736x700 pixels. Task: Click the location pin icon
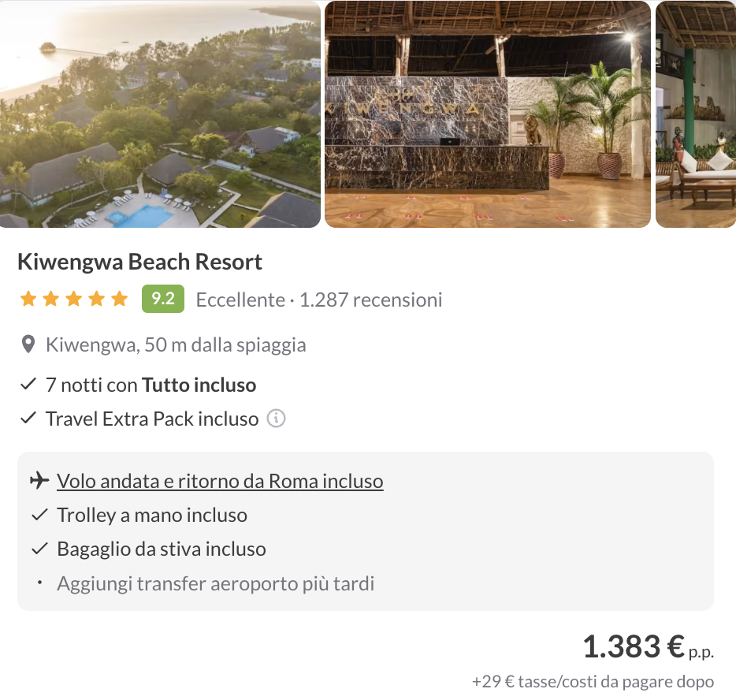(28, 344)
